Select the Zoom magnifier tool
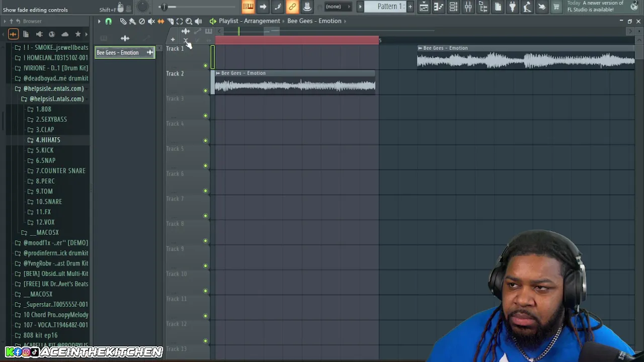This screenshot has height=362, width=644. click(189, 21)
